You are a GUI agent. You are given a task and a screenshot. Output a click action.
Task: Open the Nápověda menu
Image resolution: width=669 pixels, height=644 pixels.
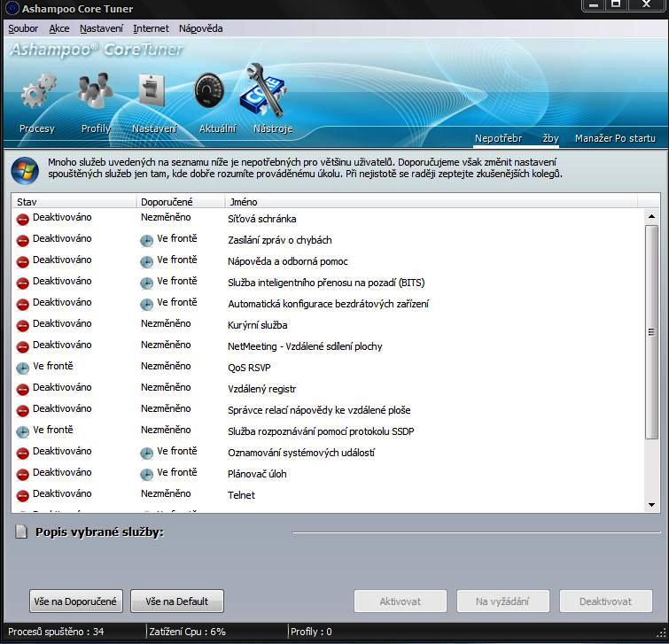pyautogui.click(x=200, y=28)
